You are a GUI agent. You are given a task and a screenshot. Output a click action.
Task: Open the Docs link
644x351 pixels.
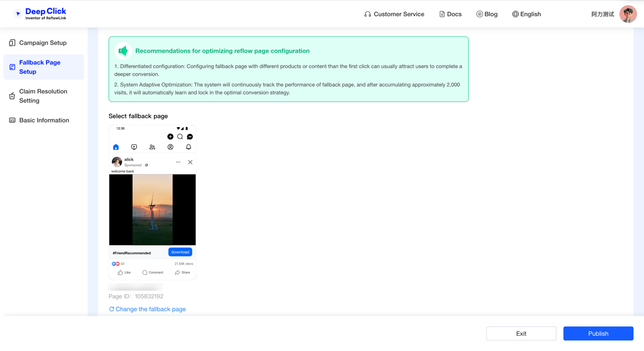[x=450, y=14]
